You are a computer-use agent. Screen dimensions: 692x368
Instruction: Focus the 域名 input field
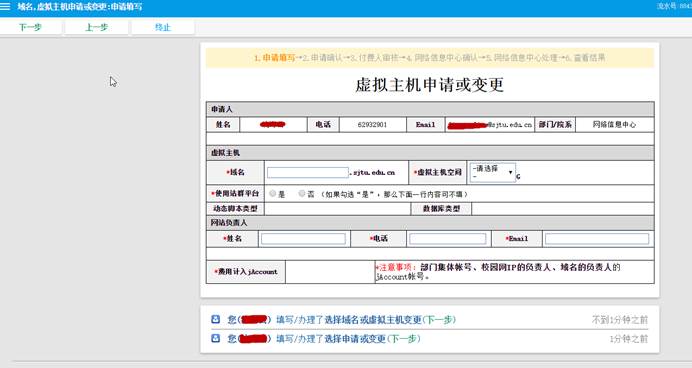click(308, 173)
